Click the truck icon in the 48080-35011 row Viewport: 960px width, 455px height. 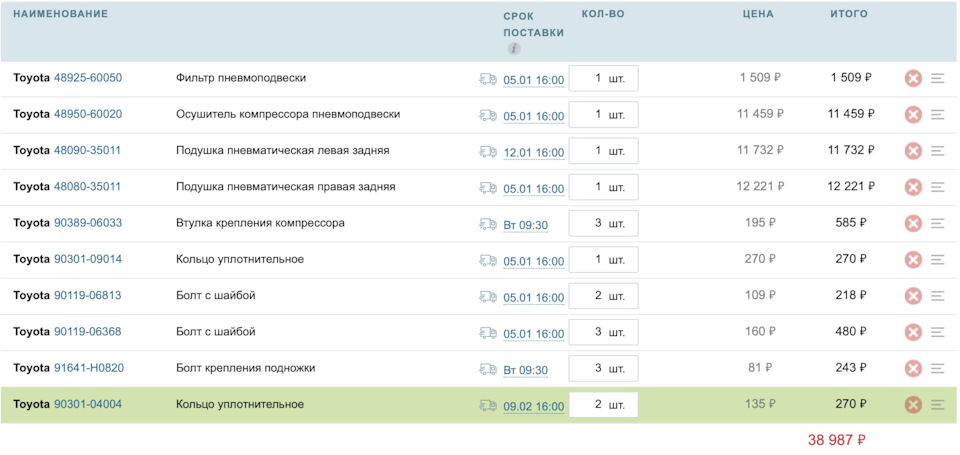tap(488, 187)
